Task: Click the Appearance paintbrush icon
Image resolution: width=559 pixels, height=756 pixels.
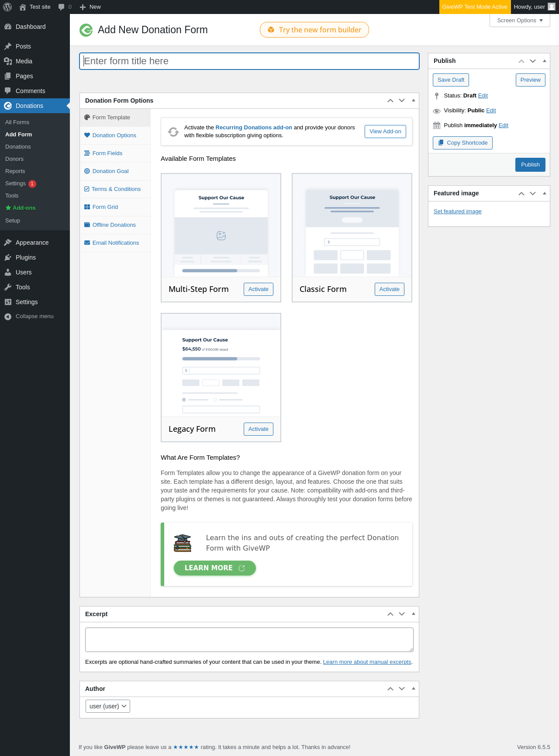Action: (x=8, y=243)
